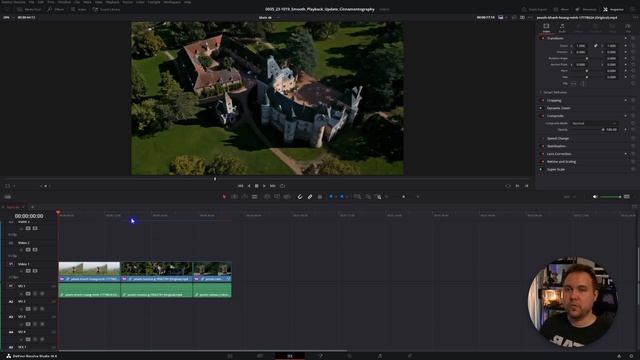The height and width of the screenshot is (360, 640).
Task: Play the timeline in reverse
Action: point(249,186)
